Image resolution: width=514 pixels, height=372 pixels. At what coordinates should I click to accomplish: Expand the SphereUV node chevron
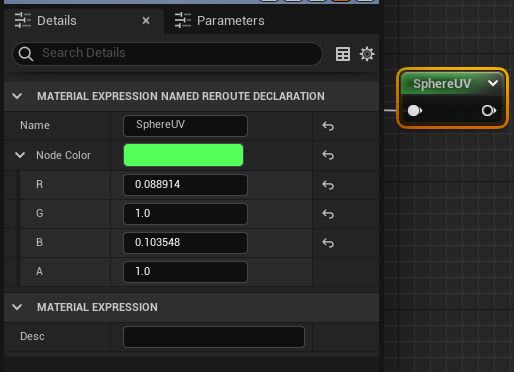(493, 83)
